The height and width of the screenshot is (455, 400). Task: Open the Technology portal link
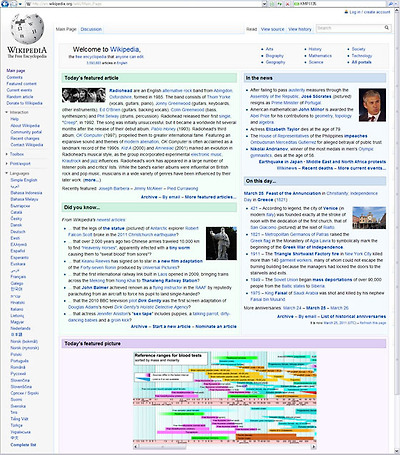pos(362,56)
